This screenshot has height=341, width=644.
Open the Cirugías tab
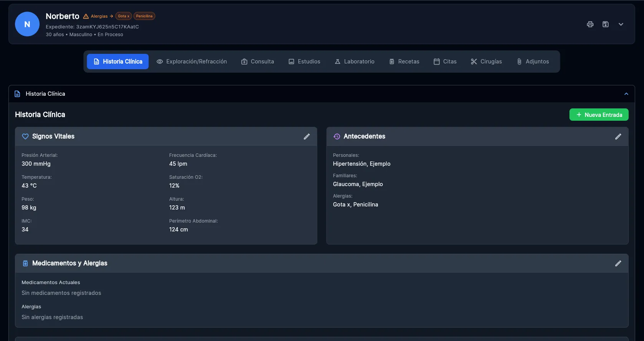point(486,62)
